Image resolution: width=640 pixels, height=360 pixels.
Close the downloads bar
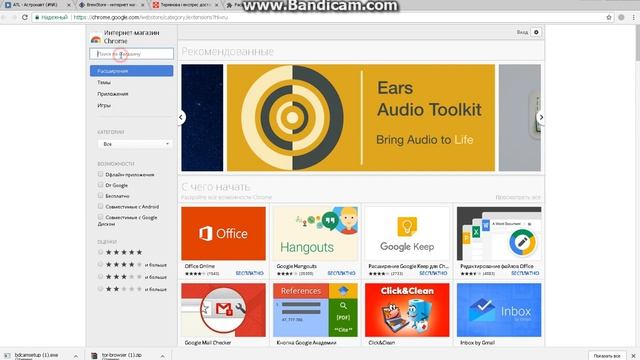point(633,356)
